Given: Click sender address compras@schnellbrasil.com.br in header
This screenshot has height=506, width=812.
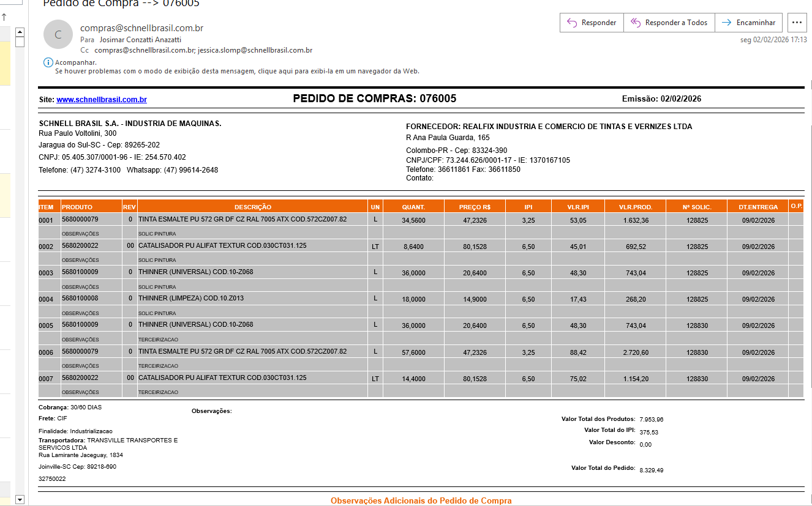Looking at the screenshot, I should [x=141, y=28].
